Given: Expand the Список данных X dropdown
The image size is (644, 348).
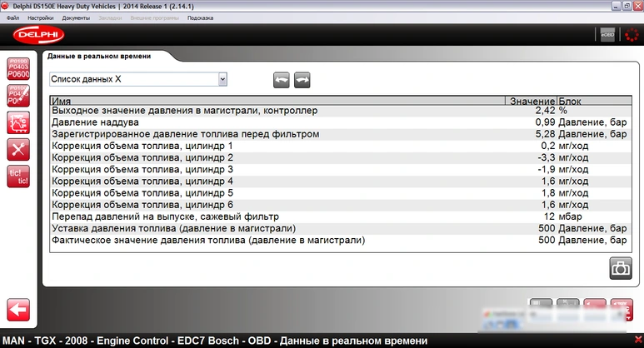Looking at the screenshot, I should (222, 79).
